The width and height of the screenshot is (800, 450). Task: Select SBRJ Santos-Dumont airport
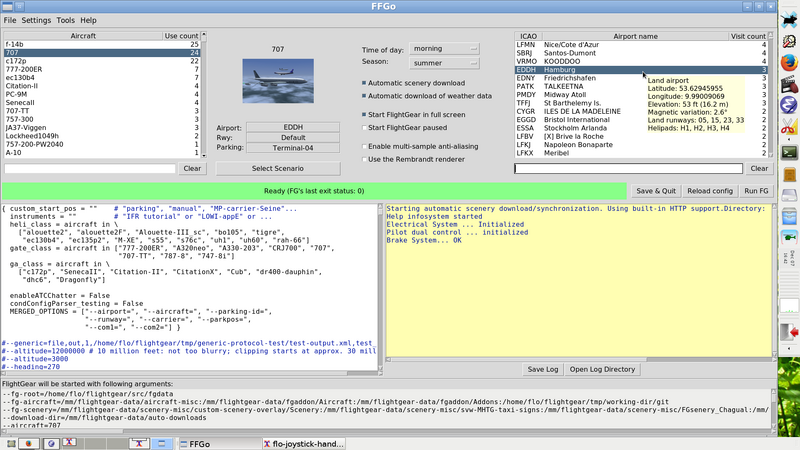(x=641, y=53)
